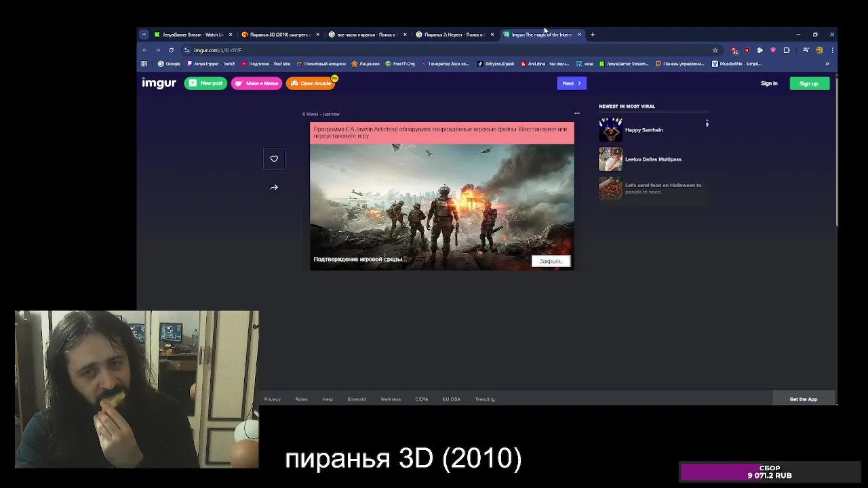Click the Open Arcade button
This screenshot has height=488, width=868.
click(x=311, y=83)
